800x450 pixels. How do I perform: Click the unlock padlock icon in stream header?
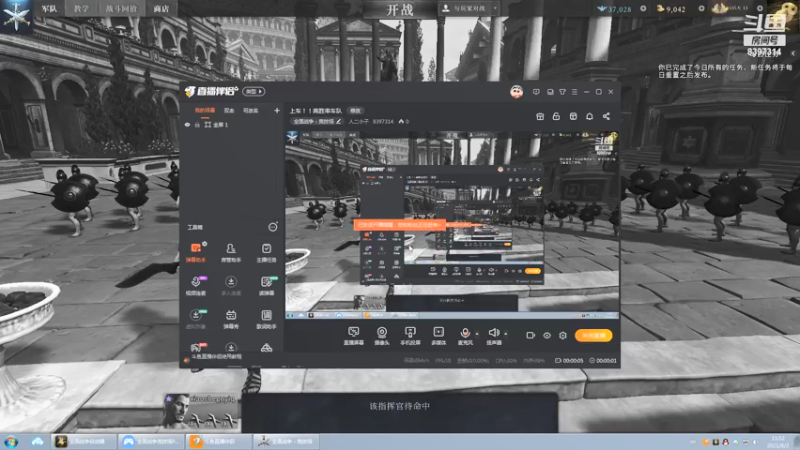(x=556, y=116)
